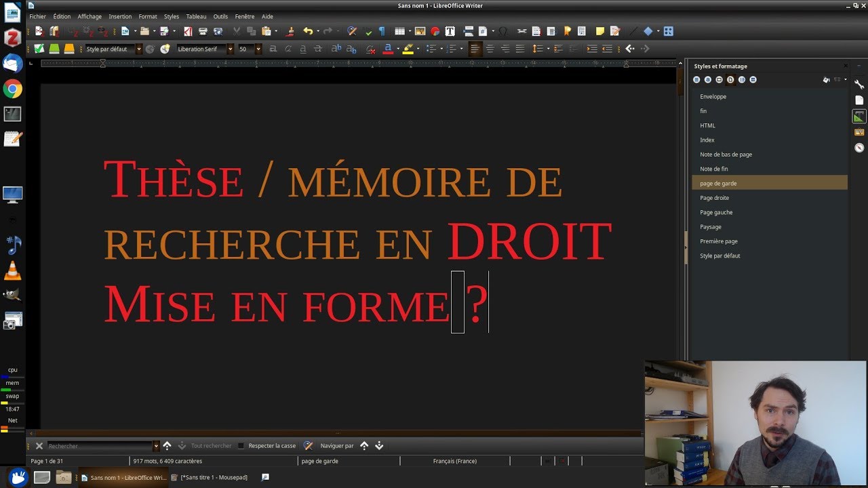Open sidebar Gallery tab

point(859,131)
